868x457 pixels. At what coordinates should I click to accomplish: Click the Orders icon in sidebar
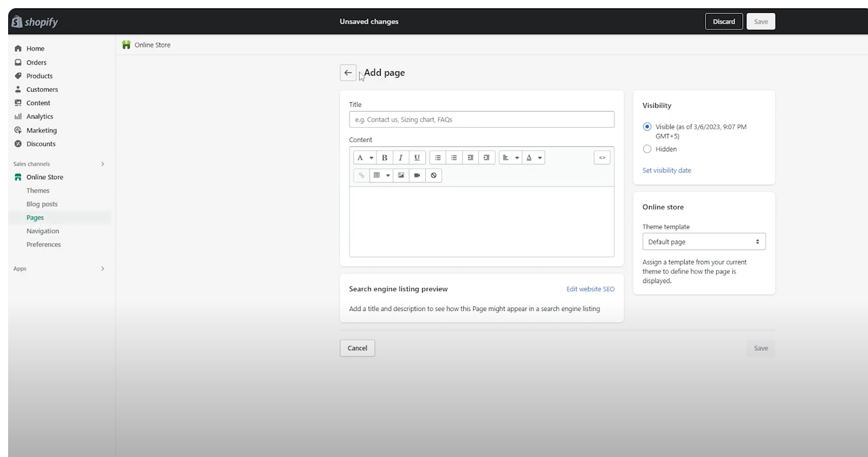click(x=18, y=62)
